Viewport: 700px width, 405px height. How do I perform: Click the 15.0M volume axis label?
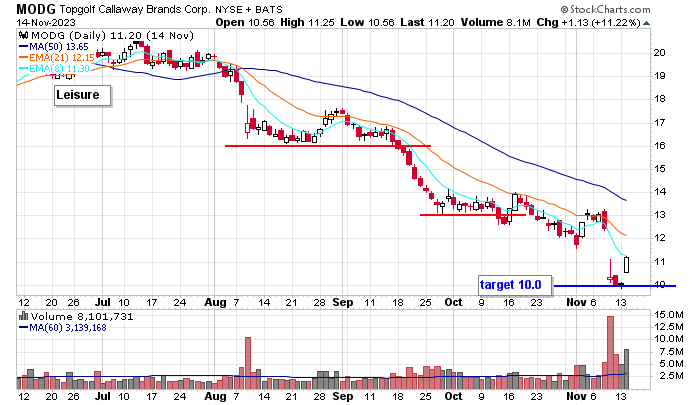[x=669, y=315]
